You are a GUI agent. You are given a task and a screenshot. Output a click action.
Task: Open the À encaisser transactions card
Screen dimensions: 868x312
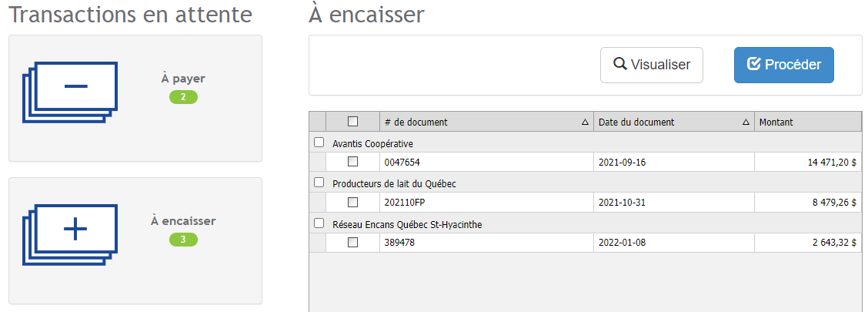click(x=135, y=240)
